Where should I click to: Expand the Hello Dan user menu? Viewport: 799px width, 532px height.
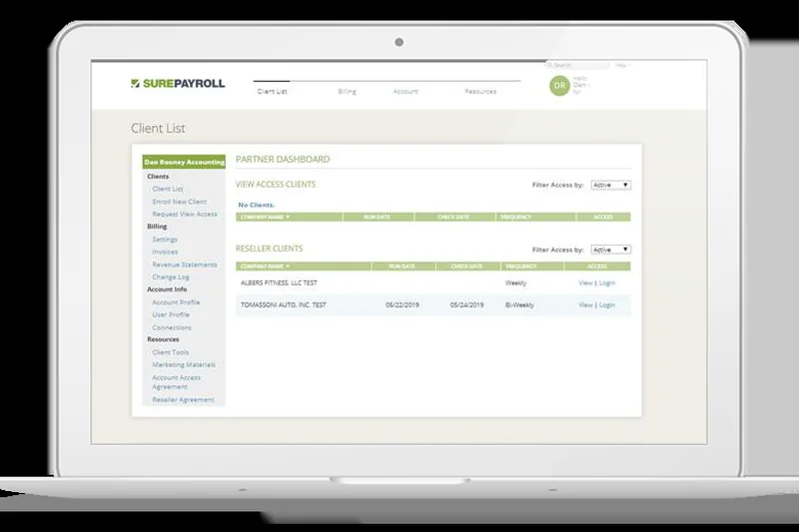coord(581,86)
